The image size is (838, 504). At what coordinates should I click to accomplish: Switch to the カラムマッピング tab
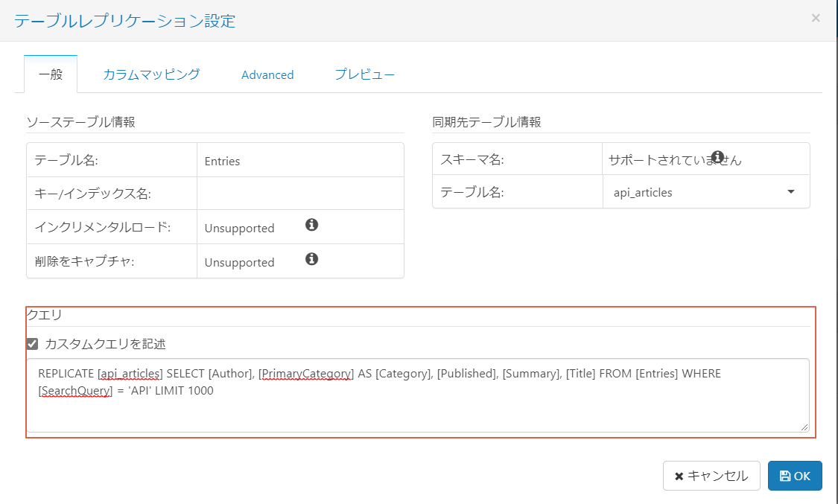tap(150, 74)
